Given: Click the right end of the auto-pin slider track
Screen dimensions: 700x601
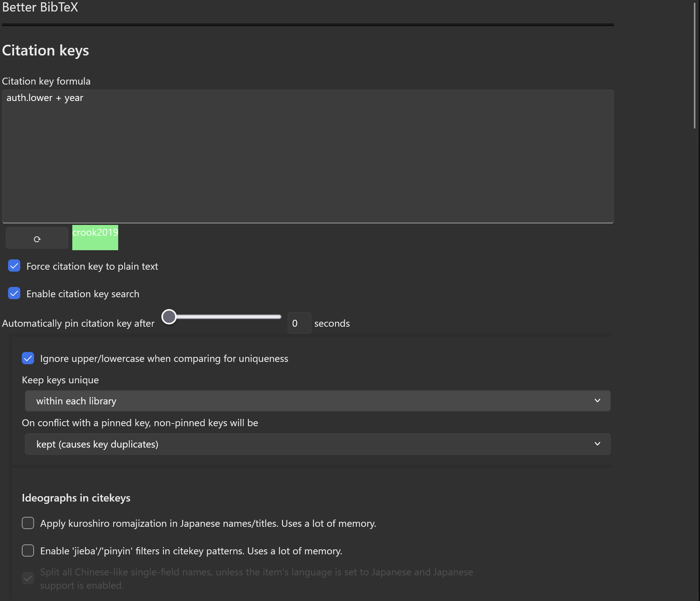Looking at the screenshot, I should click(x=278, y=317).
